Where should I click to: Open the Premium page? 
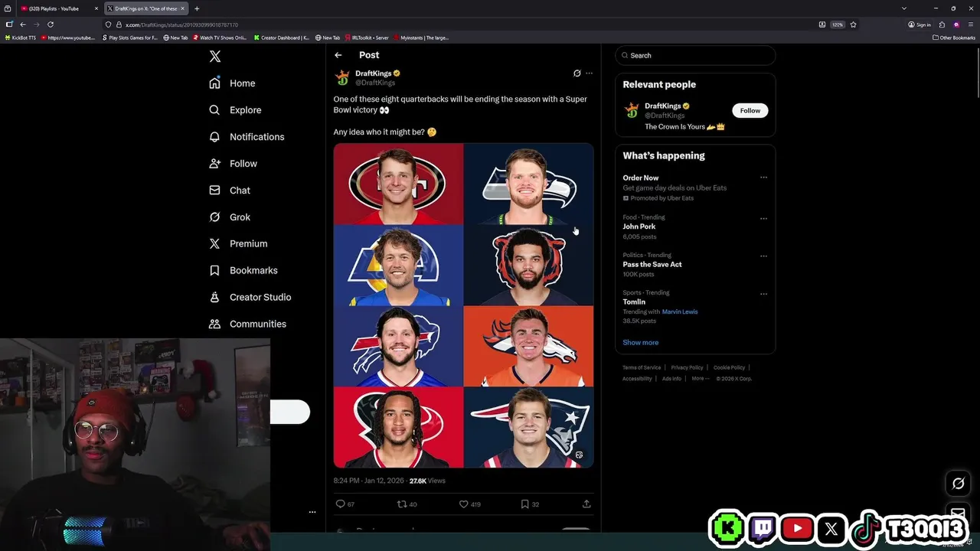[x=239, y=244]
